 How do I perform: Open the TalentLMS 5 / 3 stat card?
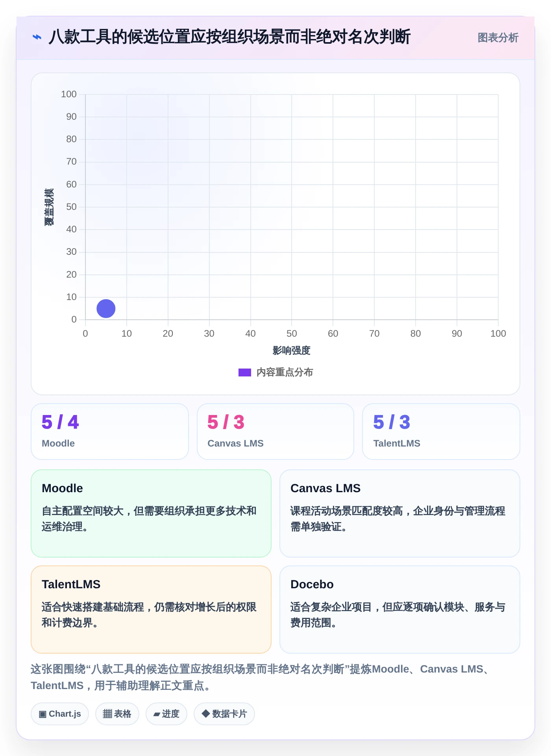[x=441, y=432]
